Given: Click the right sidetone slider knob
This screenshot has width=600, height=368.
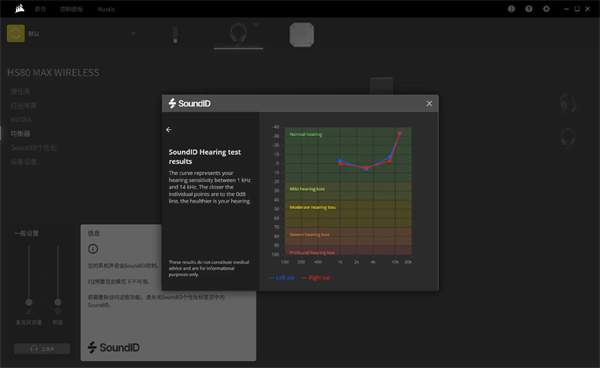Looking at the screenshot, I should point(58,302).
